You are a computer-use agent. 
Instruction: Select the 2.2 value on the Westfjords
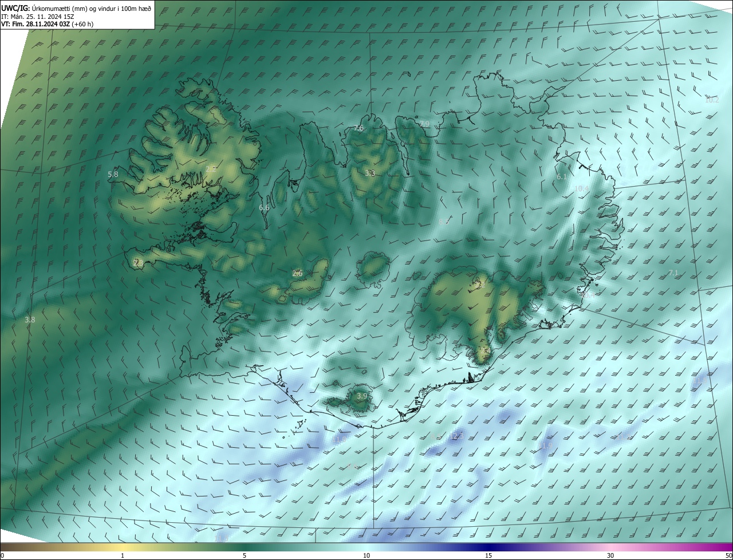pos(211,169)
